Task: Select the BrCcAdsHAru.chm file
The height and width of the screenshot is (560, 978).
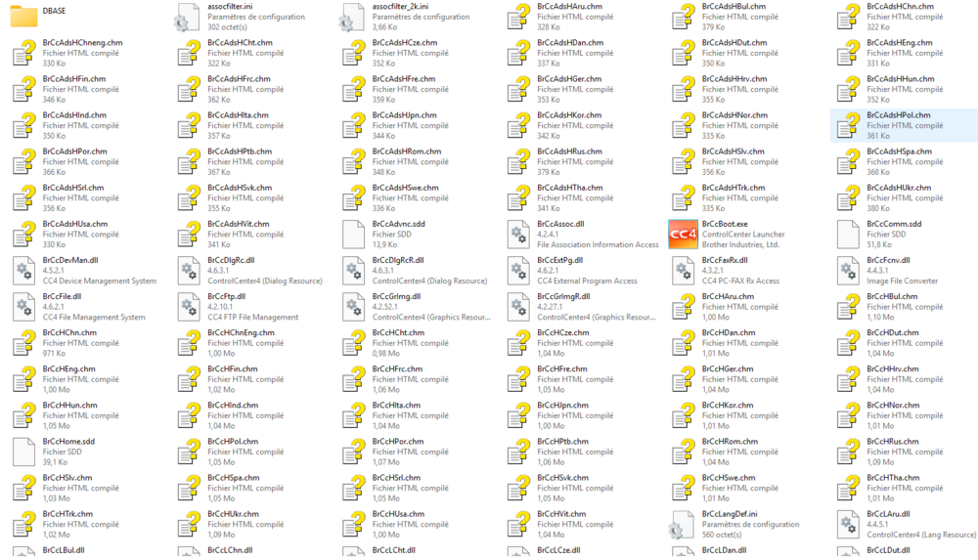Action: [518, 18]
